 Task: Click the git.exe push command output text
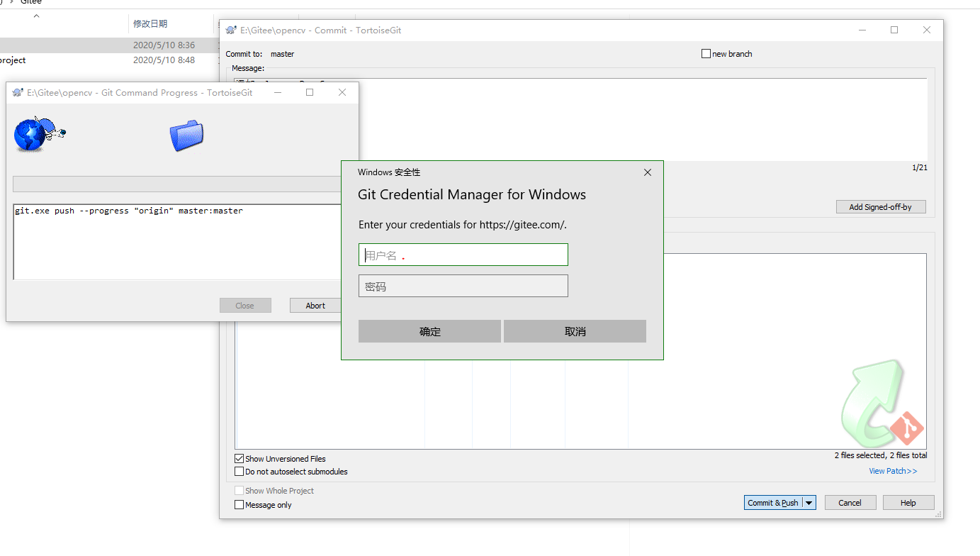[x=128, y=211]
